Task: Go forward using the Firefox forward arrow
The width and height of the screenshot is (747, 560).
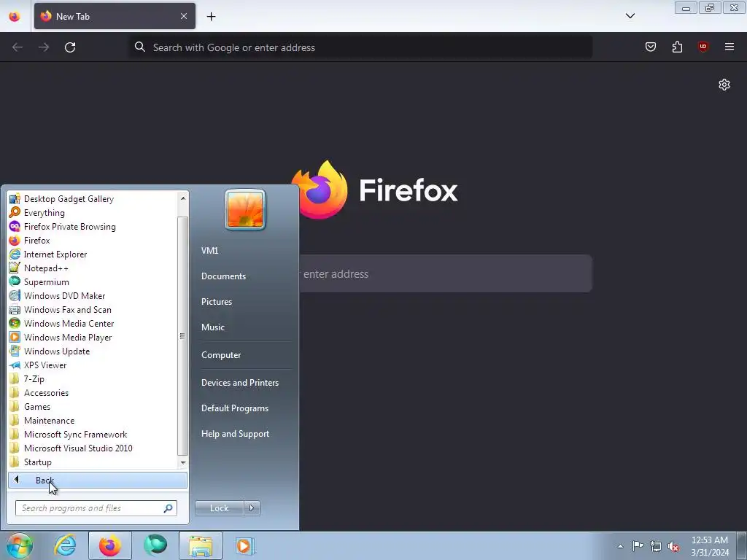Action: [43, 47]
